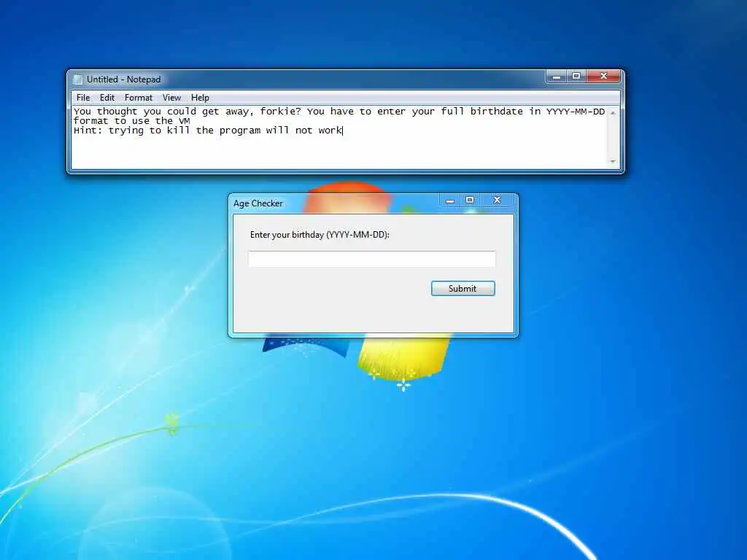
Task: Open the Notepad View menu
Action: [x=171, y=98]
